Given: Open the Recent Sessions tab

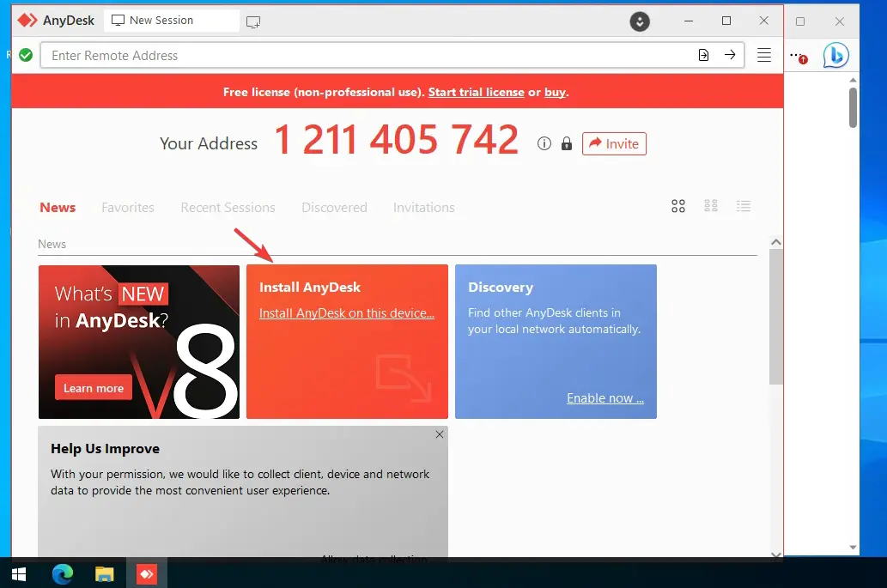Looking at the screenshot, I should tap(228, 208).
